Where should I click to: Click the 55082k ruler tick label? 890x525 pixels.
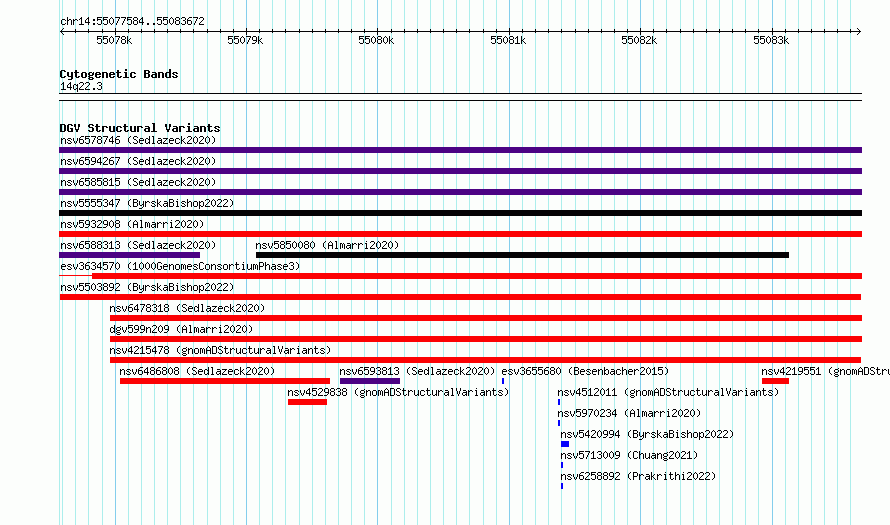(x=639, y=40)
